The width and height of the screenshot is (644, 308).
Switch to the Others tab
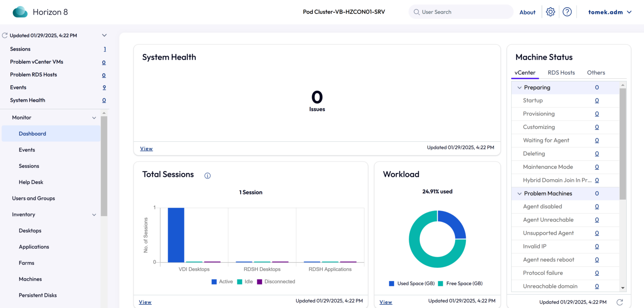[x=596, y=73]
